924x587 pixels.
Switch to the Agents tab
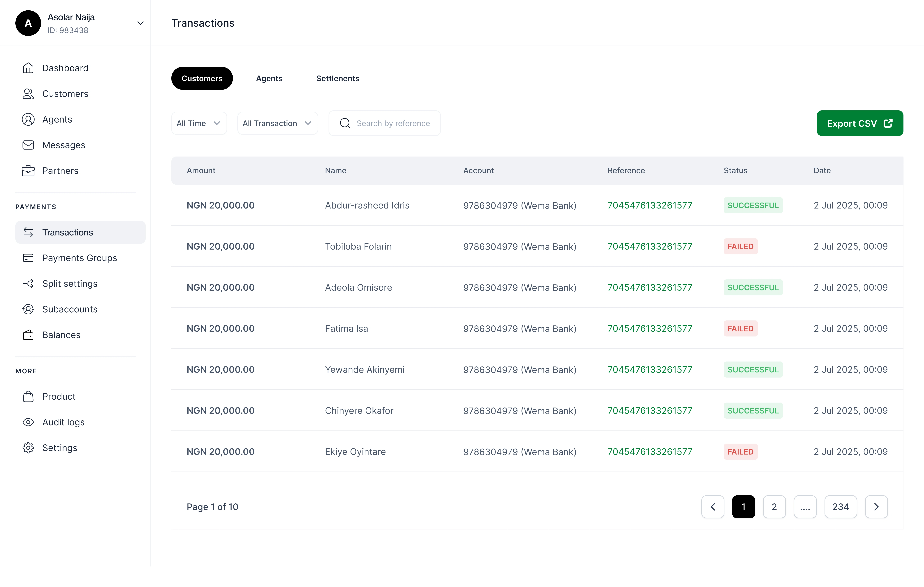point(269,78)
